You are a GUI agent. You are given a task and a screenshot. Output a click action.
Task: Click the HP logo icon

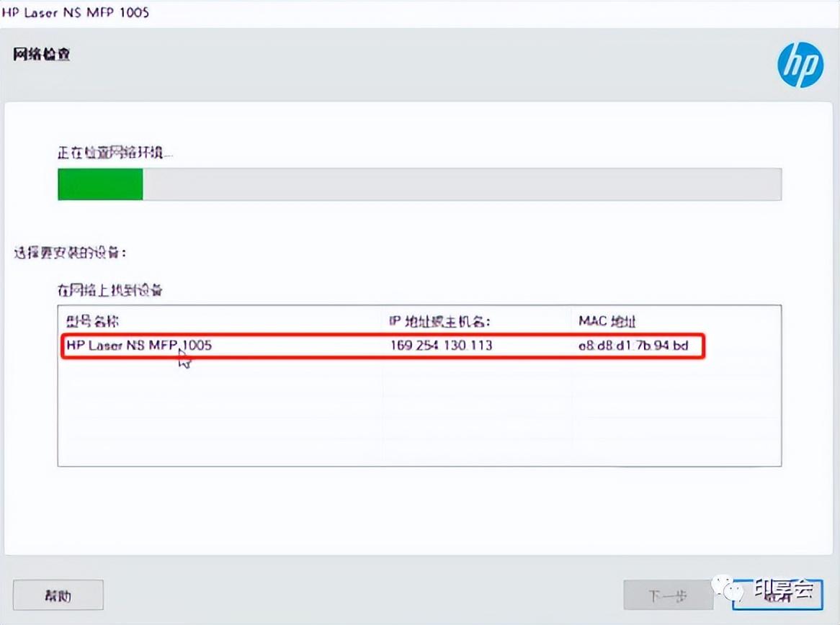tap(800, 65)
